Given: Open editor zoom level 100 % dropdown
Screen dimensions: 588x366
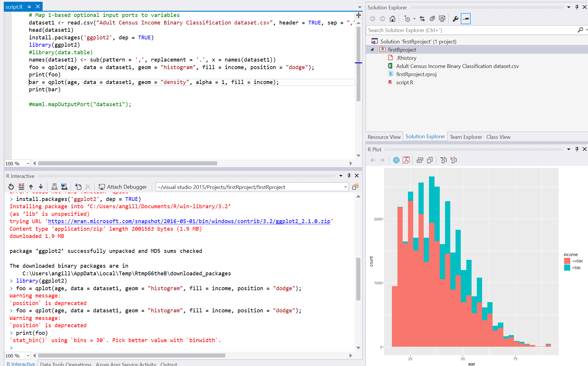Looking at the screenshot, I should pos(28,164).
